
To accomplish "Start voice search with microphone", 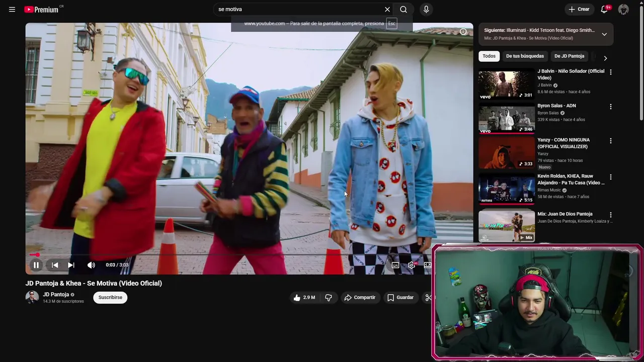I will point(426,10).
